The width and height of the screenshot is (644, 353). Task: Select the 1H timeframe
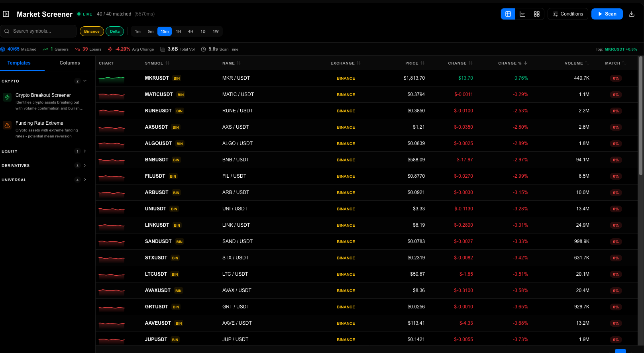pyautogui.click(x=179, y=31)
